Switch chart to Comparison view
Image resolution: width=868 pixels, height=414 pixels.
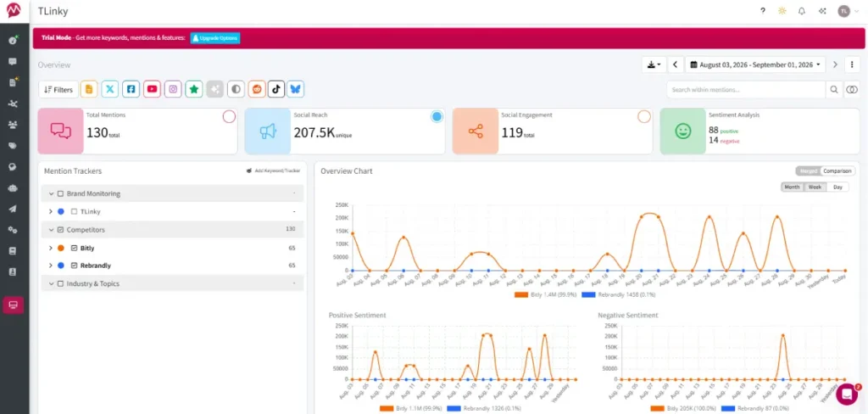pyautogui.click(x=837, y=171)
